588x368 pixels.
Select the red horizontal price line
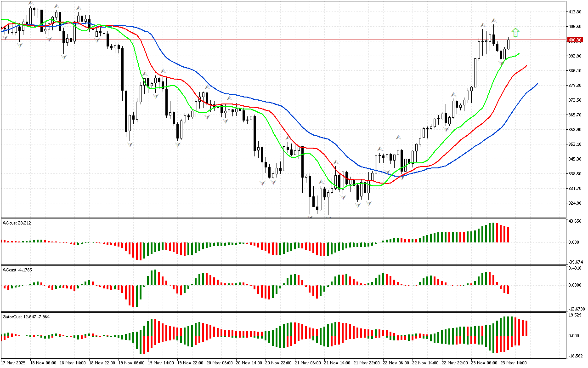(276, 40)
